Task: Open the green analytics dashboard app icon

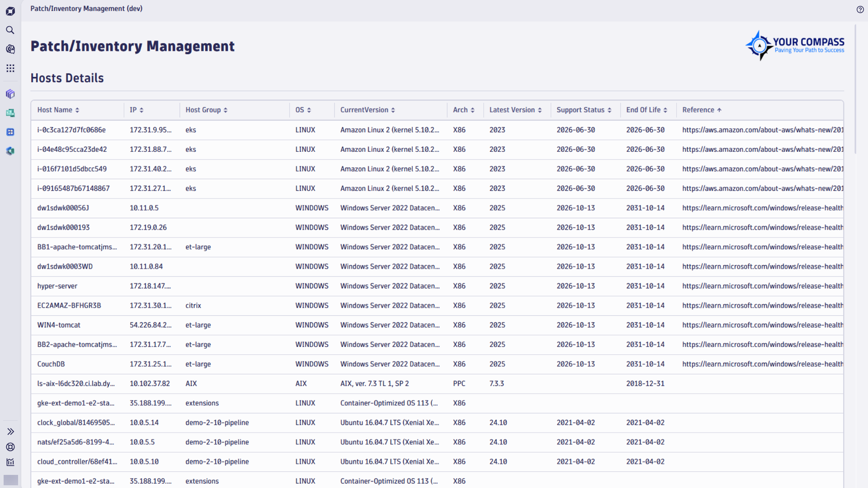Action: (10, 113)
